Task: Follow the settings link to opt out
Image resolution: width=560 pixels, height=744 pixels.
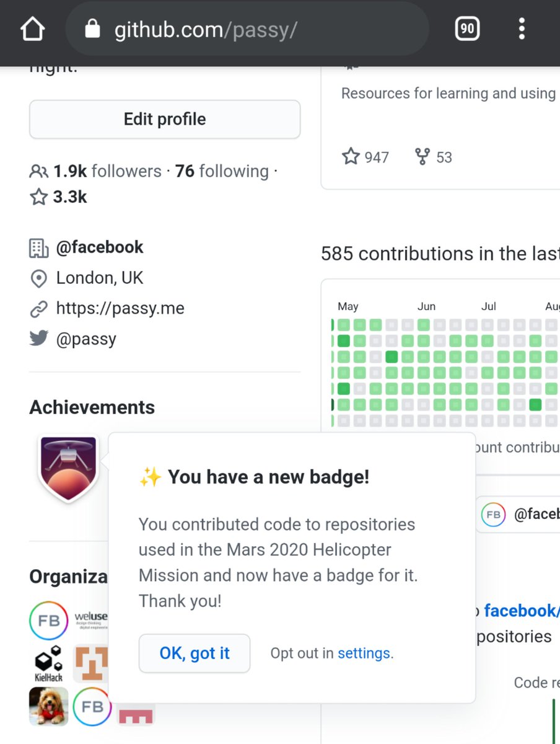Action: [x=364, y=653]
